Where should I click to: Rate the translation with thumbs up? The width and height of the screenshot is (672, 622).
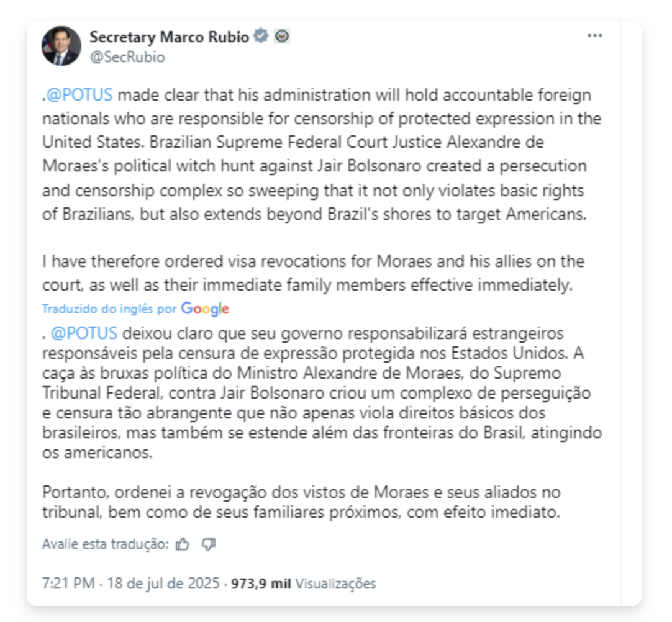pos(183,544)
